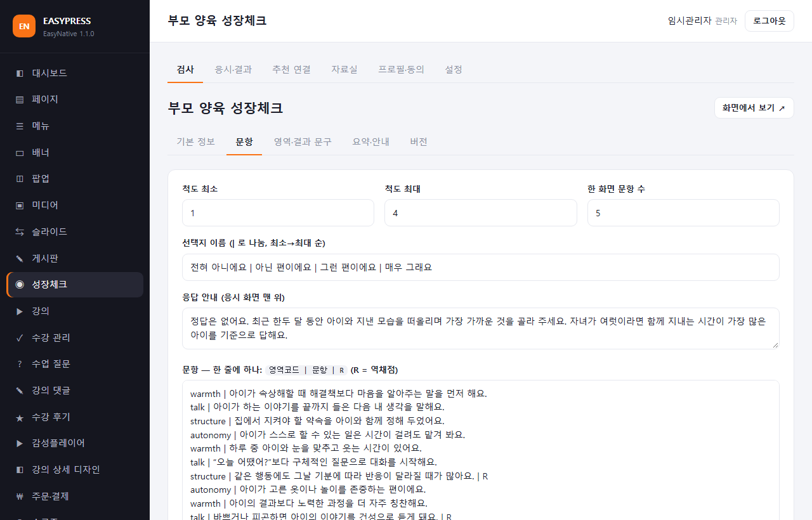The height and width of the screenshot is (520, 812).
Task: Click the EN logo badge
Action: click(24, 26)
